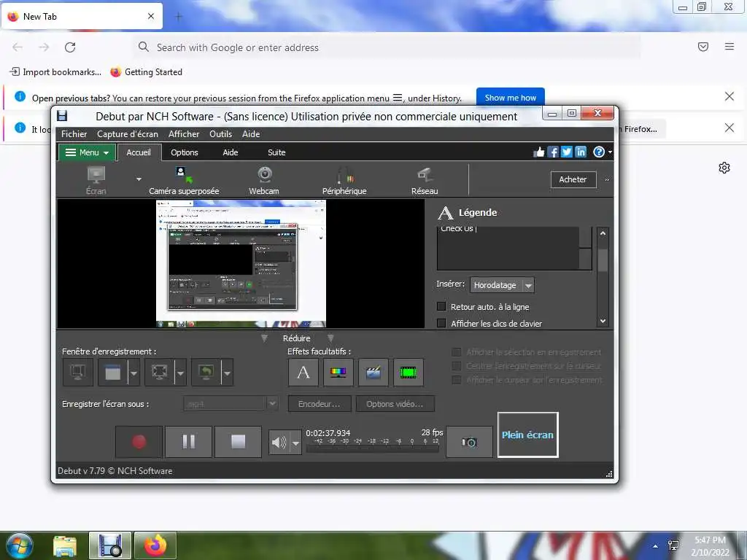Image resolution: width=747 pixels, height=560 pixels.
Task: Open the video watermark clapperboard icon
Action: [373, 372]
